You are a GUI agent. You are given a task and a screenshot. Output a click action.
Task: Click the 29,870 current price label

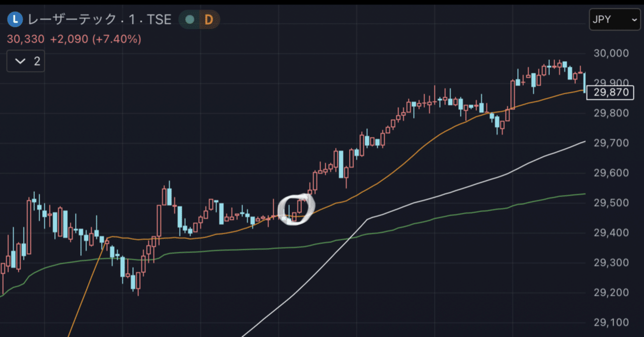tap(611, 93)
